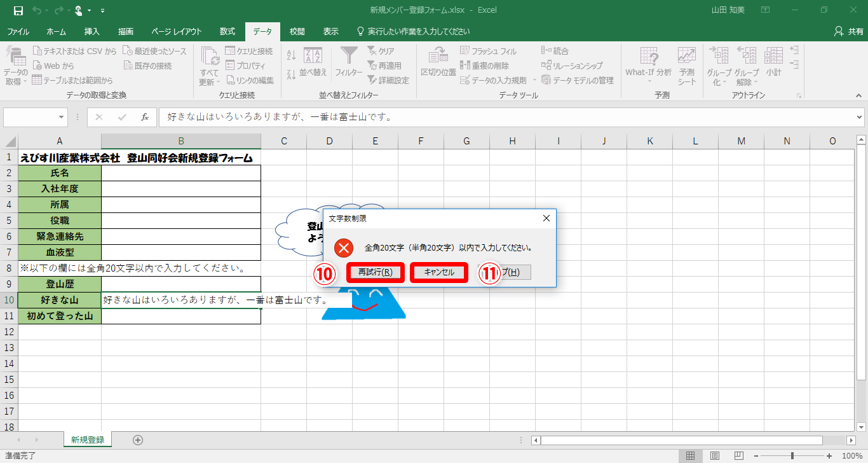Toggle the フィルター funnel button
868x463 pixels.
[349, 63]
